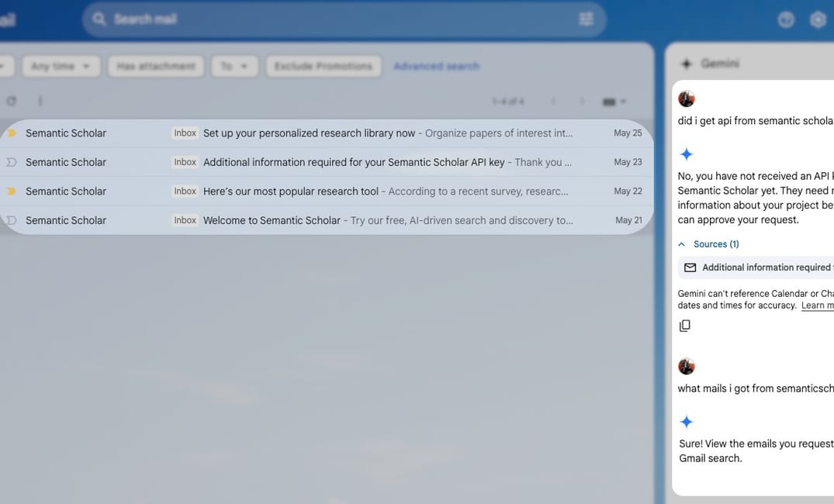Click the '1-4 of 4' results count

508,101
